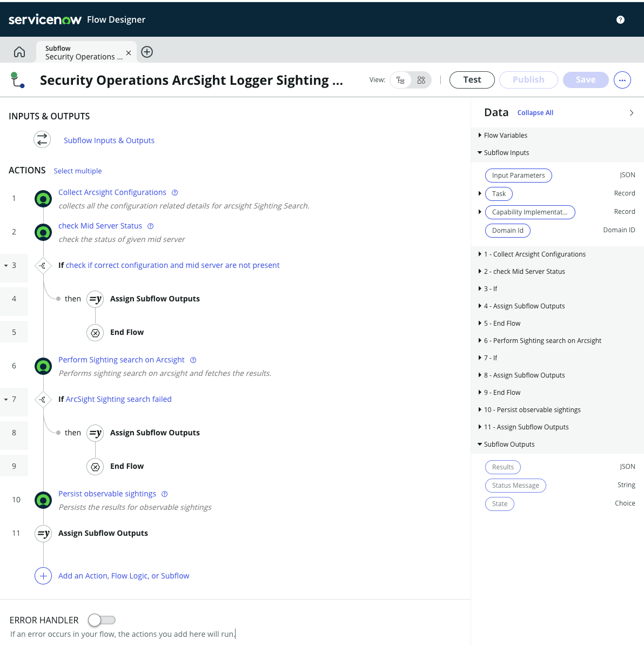
Task: Open Persist observable sightings action link
Action: [x=107, y=494]
